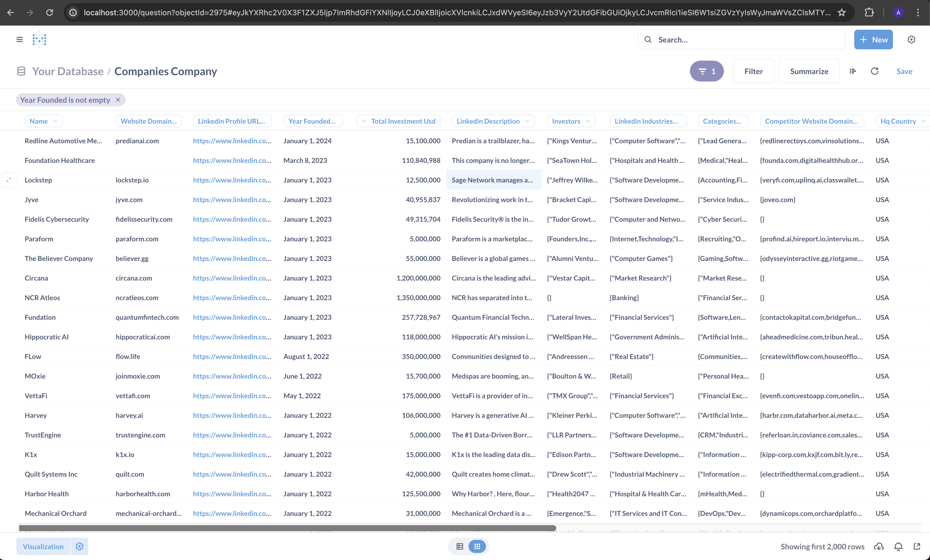930x560 pixels.
Task: Click the Summarize button
Action: click(x=809, y=71)
